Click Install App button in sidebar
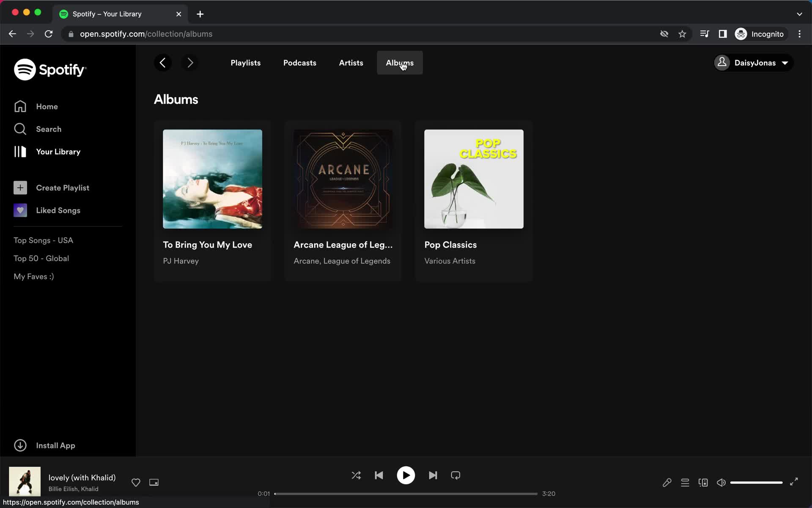This screenshot has width=812, height=508. point(55,445)
